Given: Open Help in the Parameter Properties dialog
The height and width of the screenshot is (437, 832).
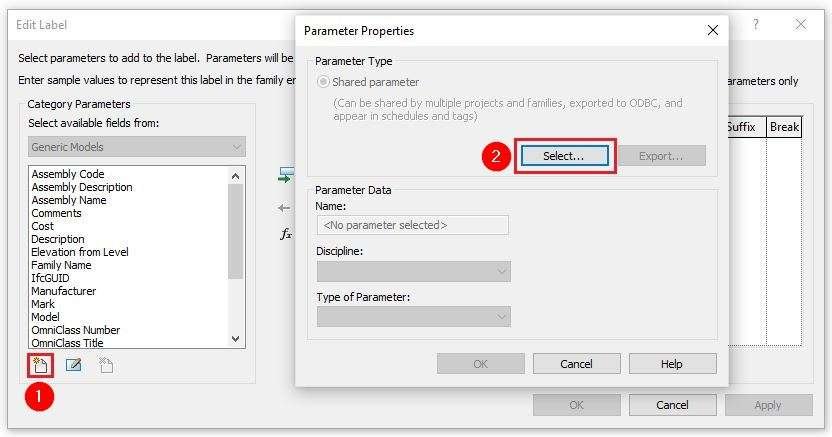Looking at the screenshot, I should pyautogui.click(x=672, y=364).
